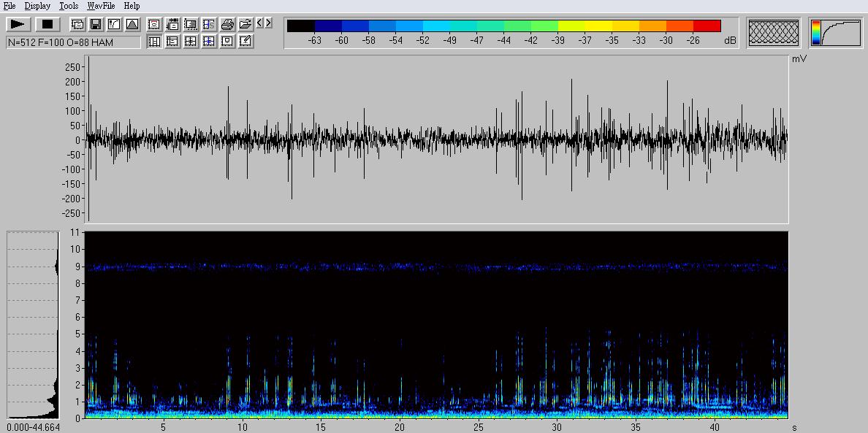Click the printer icon
The width and height of the screenshot is (868, 433).
pyautogui.click(x=227, y=24)
